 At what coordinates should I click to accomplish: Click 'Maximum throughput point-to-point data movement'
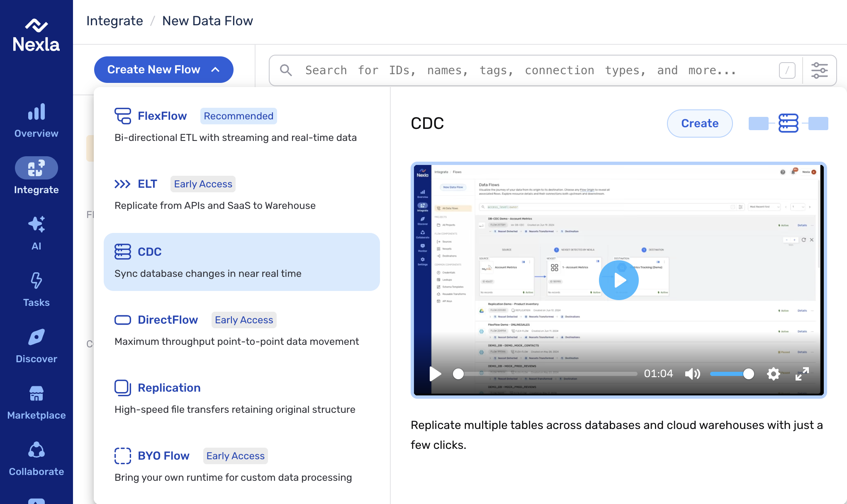point(236,342)
